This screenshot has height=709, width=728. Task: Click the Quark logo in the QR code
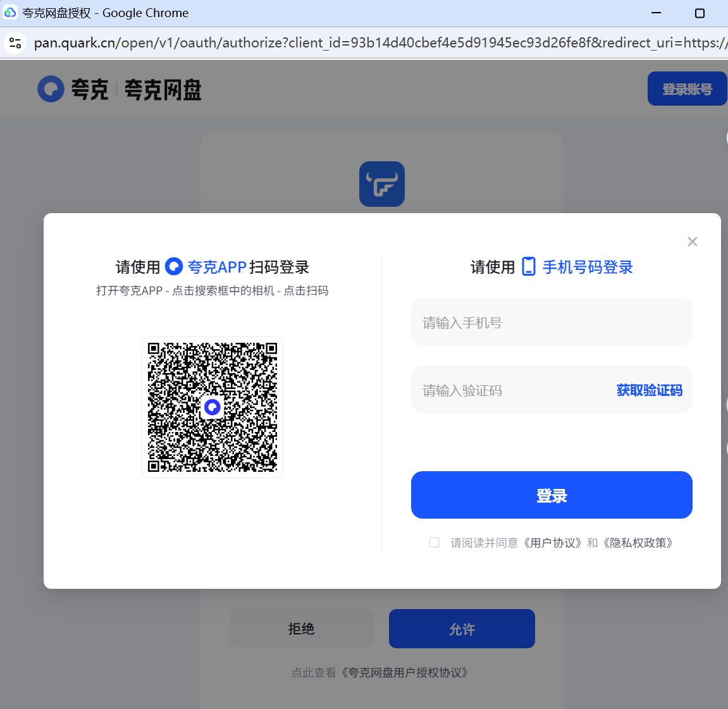[x=212, y=407]
